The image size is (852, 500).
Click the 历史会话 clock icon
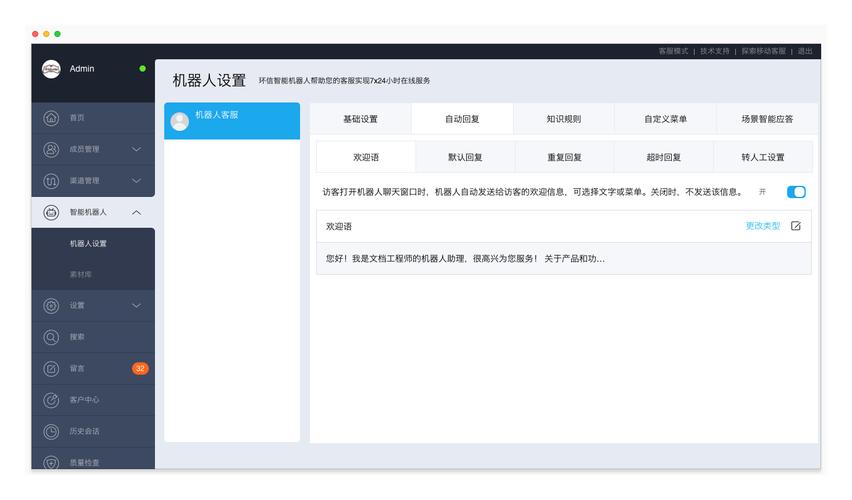(51, 432)
